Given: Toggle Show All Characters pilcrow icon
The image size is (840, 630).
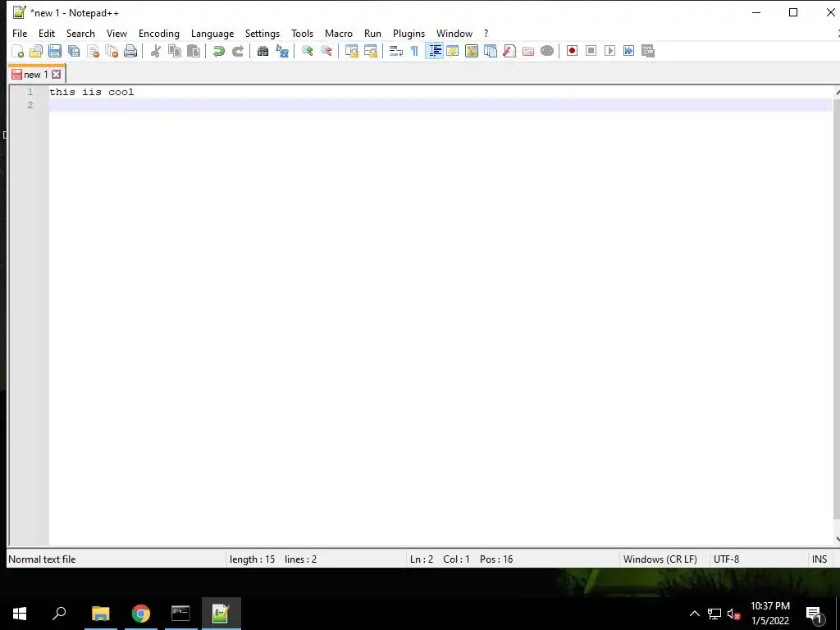Looking at the screenshot, I should (414, 51).
